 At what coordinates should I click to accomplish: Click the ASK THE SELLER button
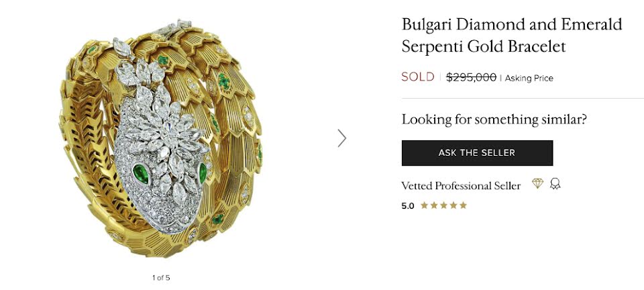(477, 153)
